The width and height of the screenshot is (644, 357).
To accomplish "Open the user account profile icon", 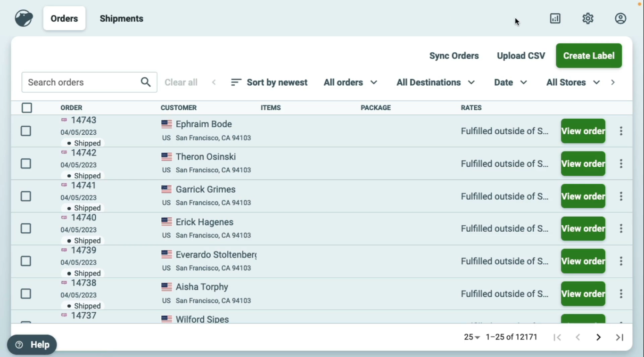I will [620, 18].
